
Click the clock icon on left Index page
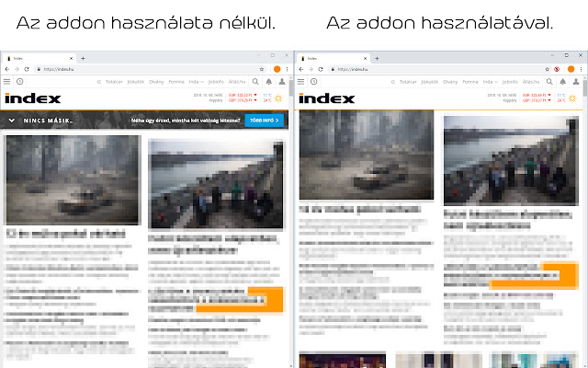[20, 82]
